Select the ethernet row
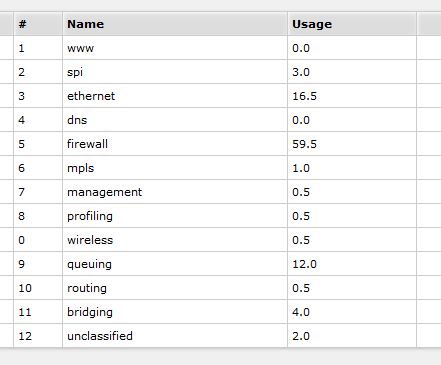Viewport: 441px width, 365px height. click(220, 96)
